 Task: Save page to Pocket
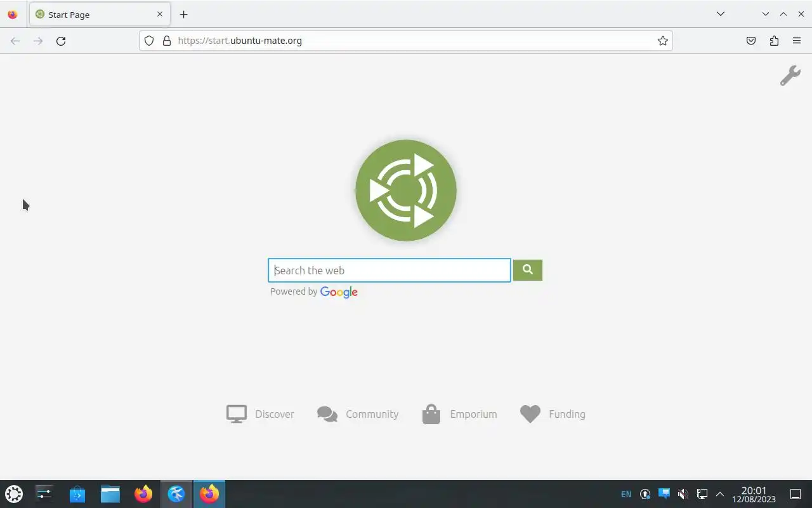[751, 41]
